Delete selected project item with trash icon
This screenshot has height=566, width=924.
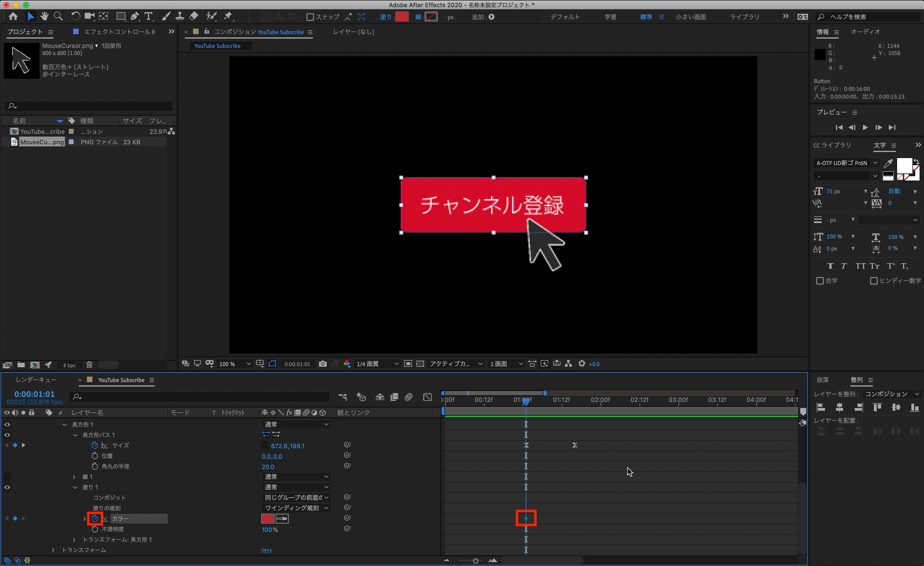89,364
